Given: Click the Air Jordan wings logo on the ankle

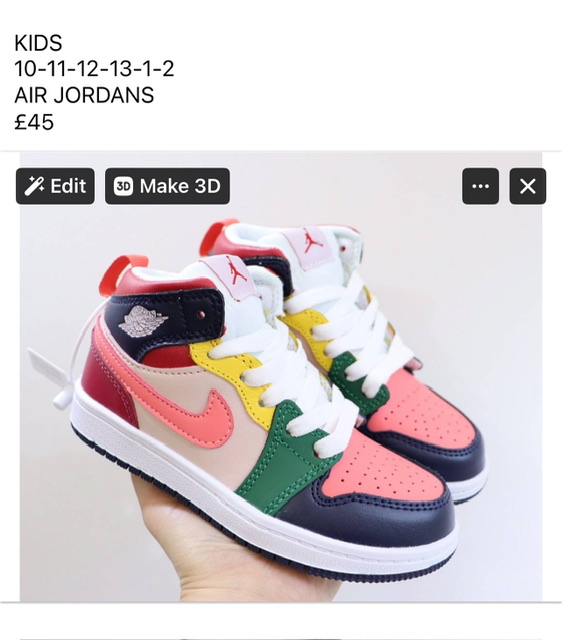Looking at the screenshot, I should point(142,321).
